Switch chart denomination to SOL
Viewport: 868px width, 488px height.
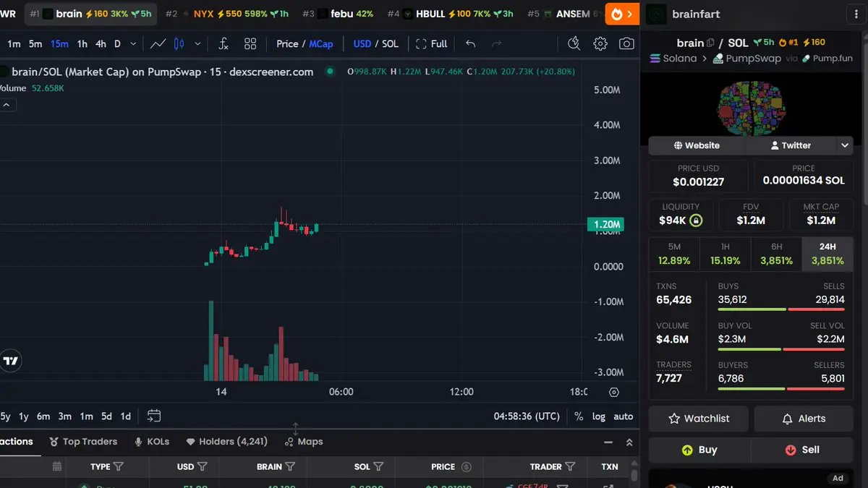click(x=390, y=43)
